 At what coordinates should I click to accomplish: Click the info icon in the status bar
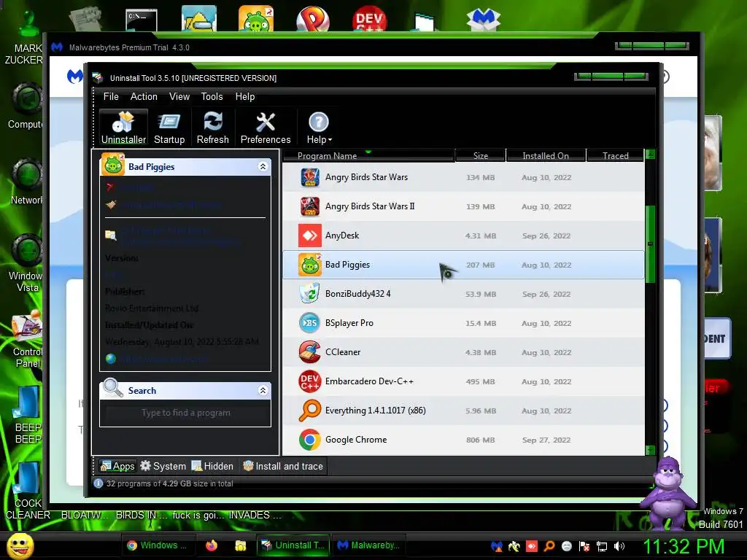[98, 483]
